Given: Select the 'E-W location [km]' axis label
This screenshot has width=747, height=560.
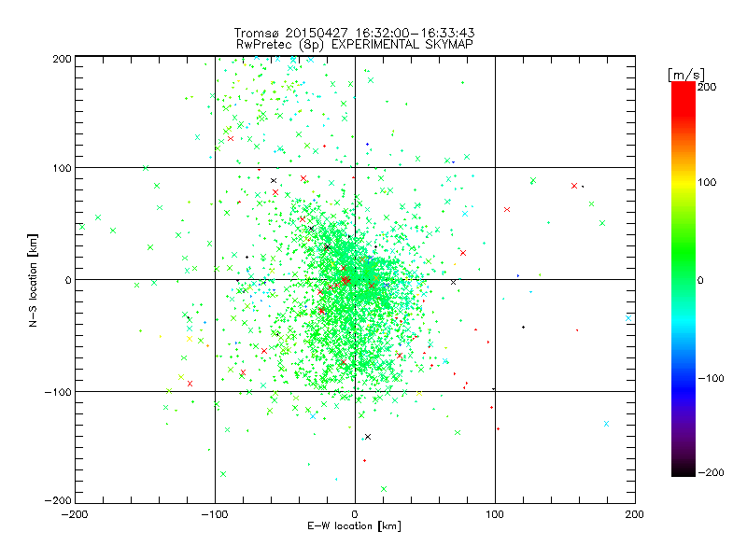Looking at the screenshot, I should point(354,526).
